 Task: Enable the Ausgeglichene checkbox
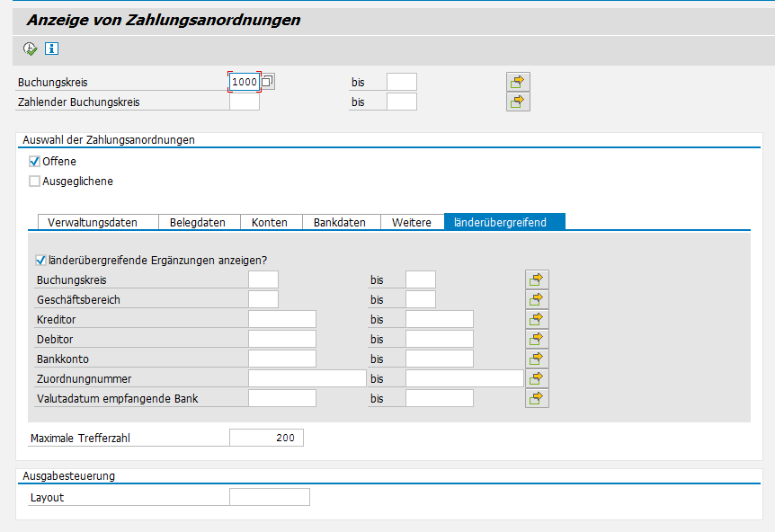click(35, 182)
